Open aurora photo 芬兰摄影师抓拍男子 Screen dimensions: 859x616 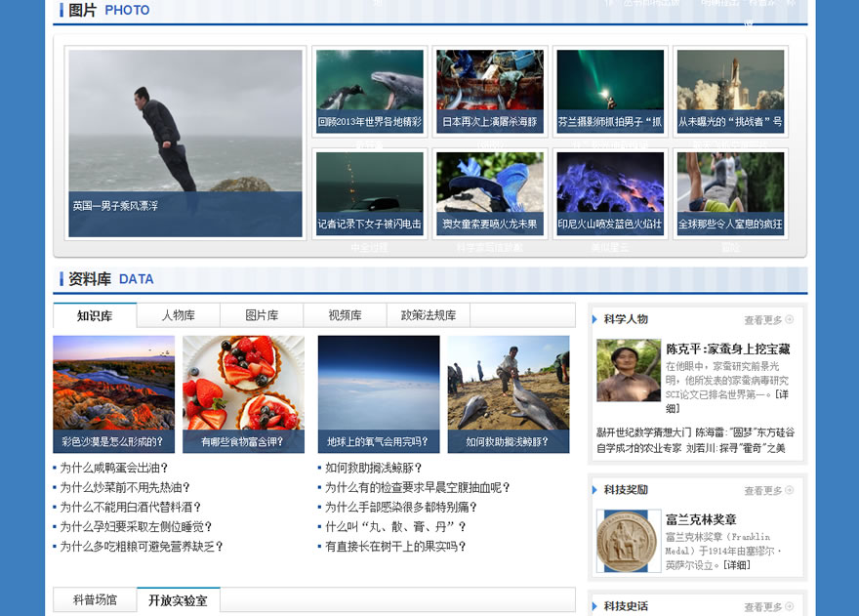(610, 92)
